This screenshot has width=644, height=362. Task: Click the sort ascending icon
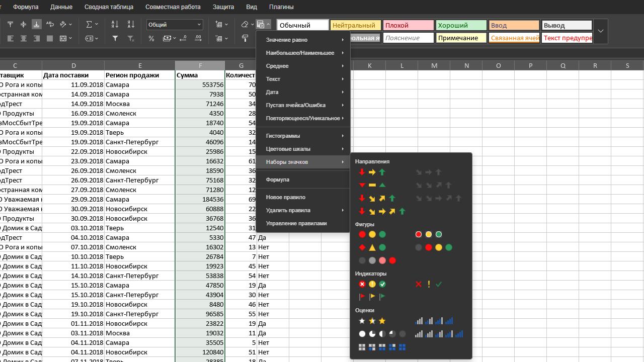click(115, 24)
